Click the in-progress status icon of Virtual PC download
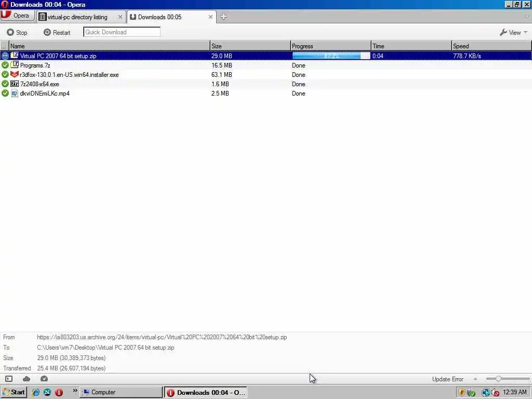532x399 pixels. (5, 56)
